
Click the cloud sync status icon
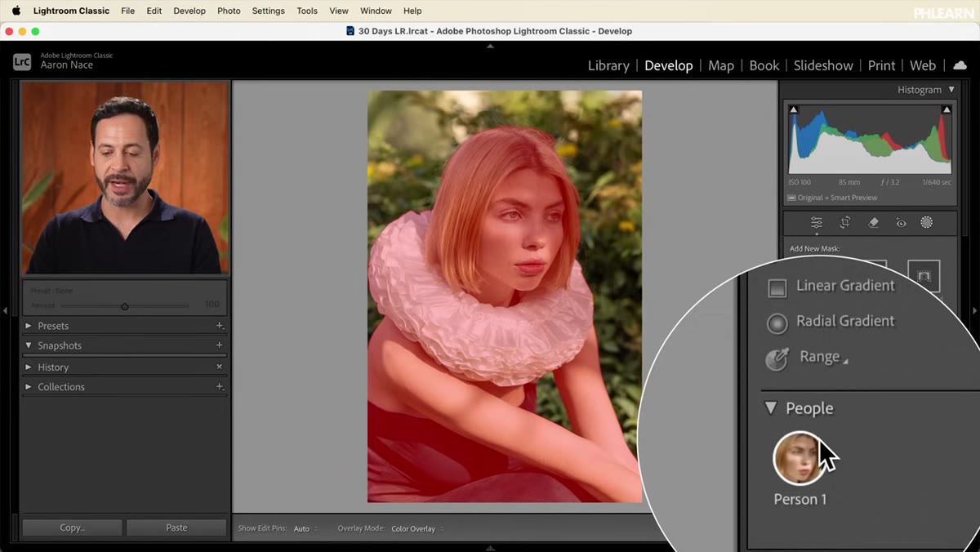click(960, 65)
